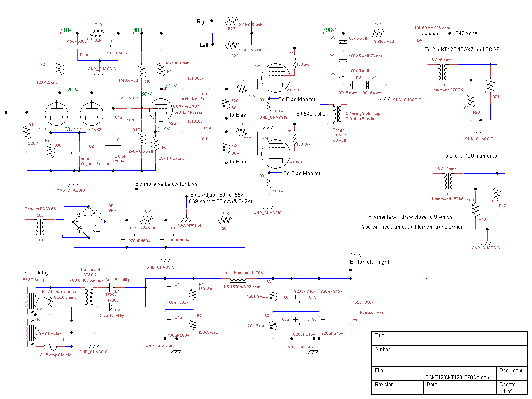Select the K1 SPST relay symbol
The width and height of the screenshot is (532, 399).
pos(33,333)
